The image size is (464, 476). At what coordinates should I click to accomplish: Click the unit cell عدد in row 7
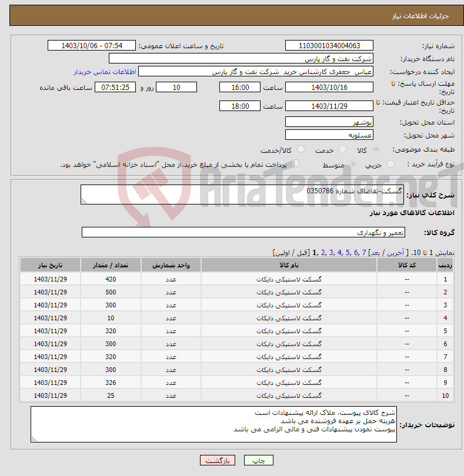171,357
